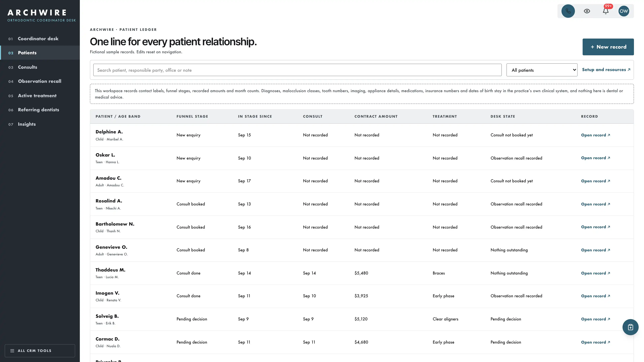Screen dimensions: 644x362
Task: Select Patients in the sidebar
Action: pos(40,53)
